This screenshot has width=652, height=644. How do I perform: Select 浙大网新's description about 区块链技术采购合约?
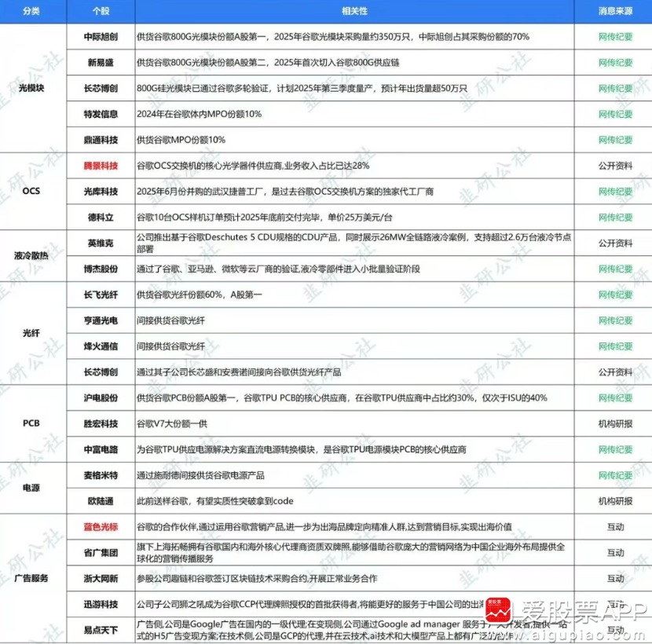point(257,578)
